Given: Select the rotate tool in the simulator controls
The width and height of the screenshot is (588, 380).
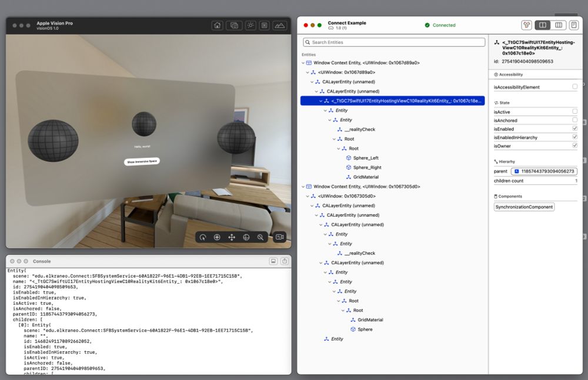Looking at the screenshot, I should pyautogui.click(x=203, y=237).
